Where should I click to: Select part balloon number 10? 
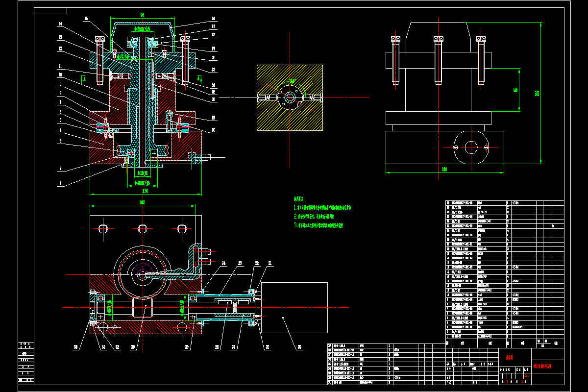(60, 74)
